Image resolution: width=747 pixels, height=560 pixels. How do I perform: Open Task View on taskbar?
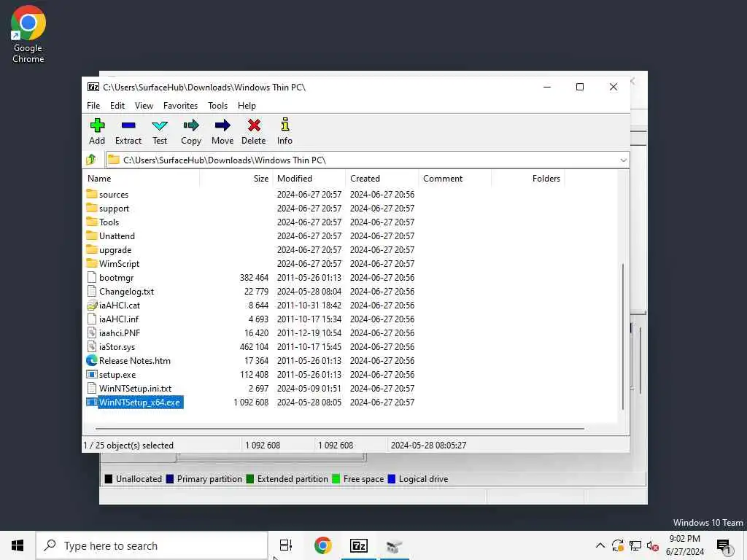[x=286, y=545]
